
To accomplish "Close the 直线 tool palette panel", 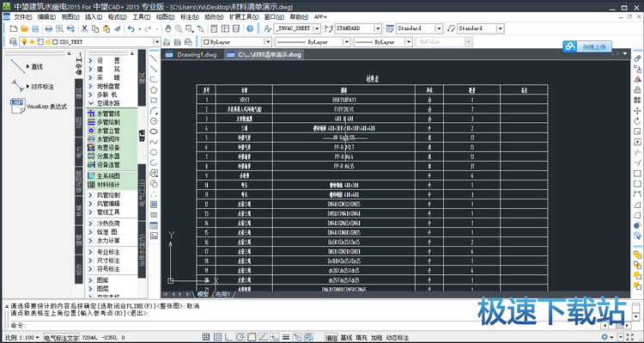I will [x=69, y=53].
